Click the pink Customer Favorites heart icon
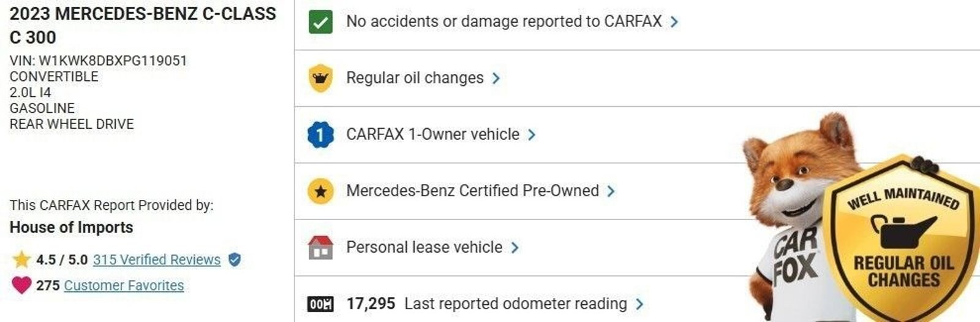980x322 pixels. tap(21, 285)
